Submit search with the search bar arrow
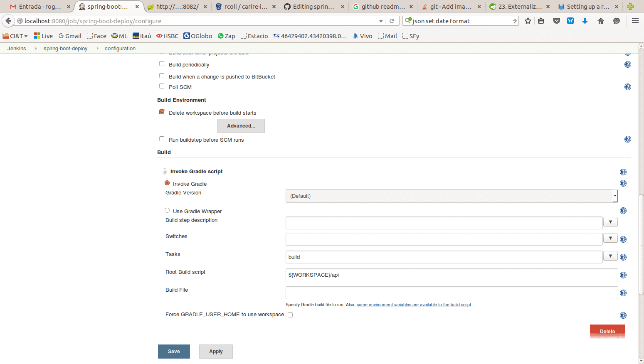The image size is (644, 364). click(514, 21)
